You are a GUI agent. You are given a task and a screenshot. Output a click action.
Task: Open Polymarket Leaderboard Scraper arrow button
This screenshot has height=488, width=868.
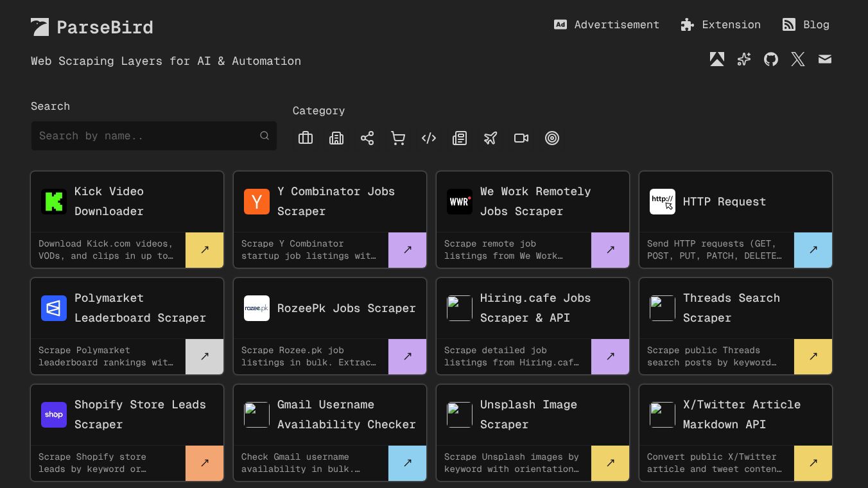click(205, 356)
